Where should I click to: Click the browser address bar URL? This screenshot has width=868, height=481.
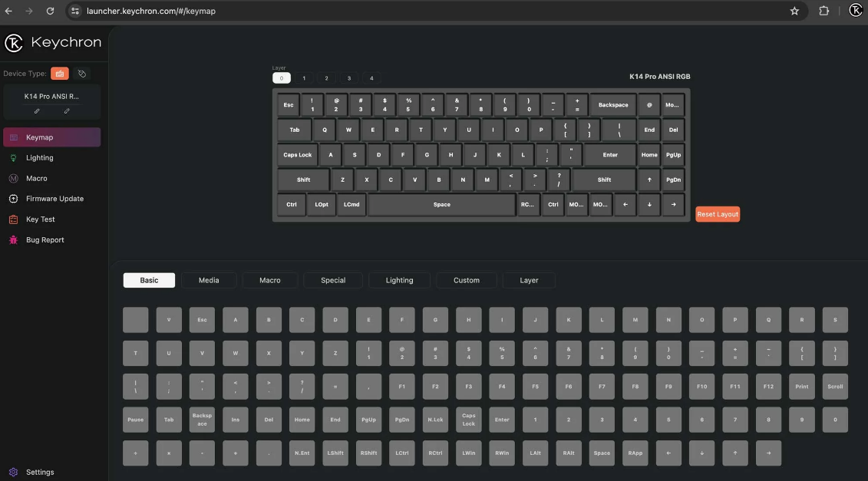pyautogui.click(x=151, y=11)
